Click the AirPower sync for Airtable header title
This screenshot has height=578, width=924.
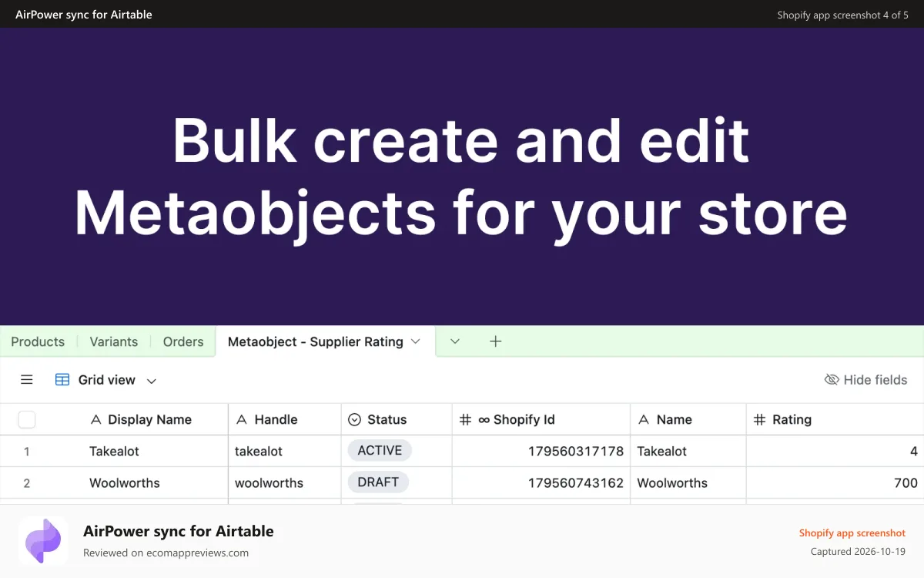pos(84,15)
